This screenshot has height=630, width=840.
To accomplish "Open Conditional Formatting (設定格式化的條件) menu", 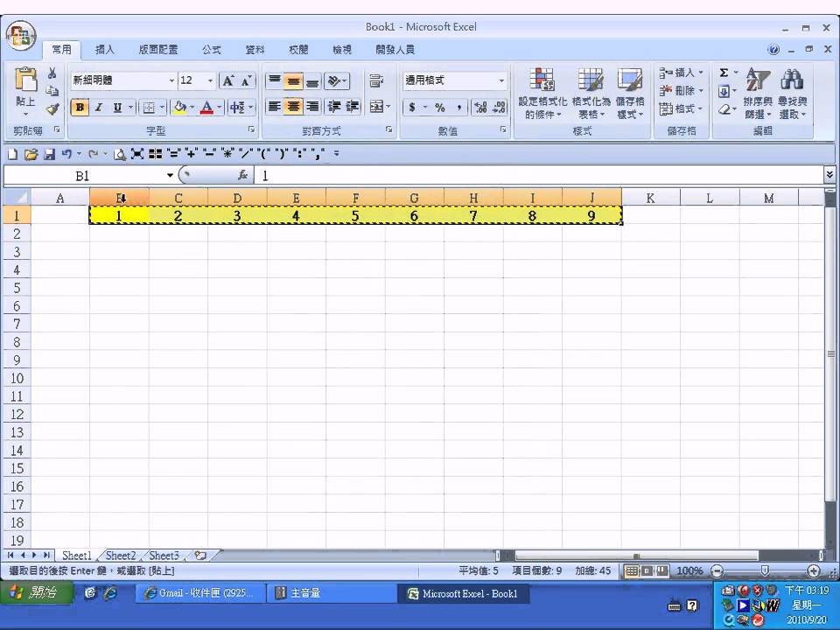I will [542, 93].
